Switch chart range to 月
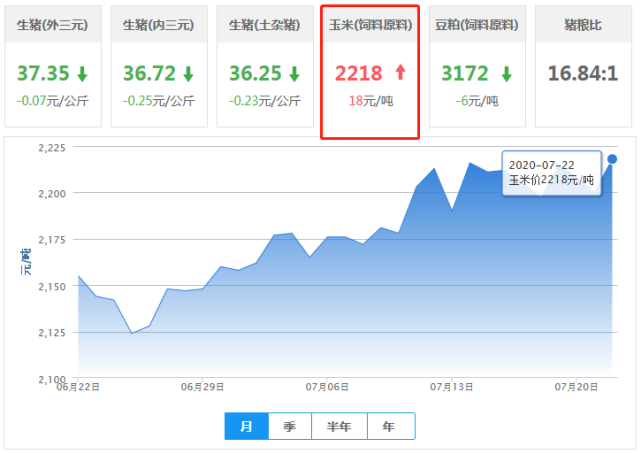The height and width of the screenshot is (454, 641). pos(247,426)
